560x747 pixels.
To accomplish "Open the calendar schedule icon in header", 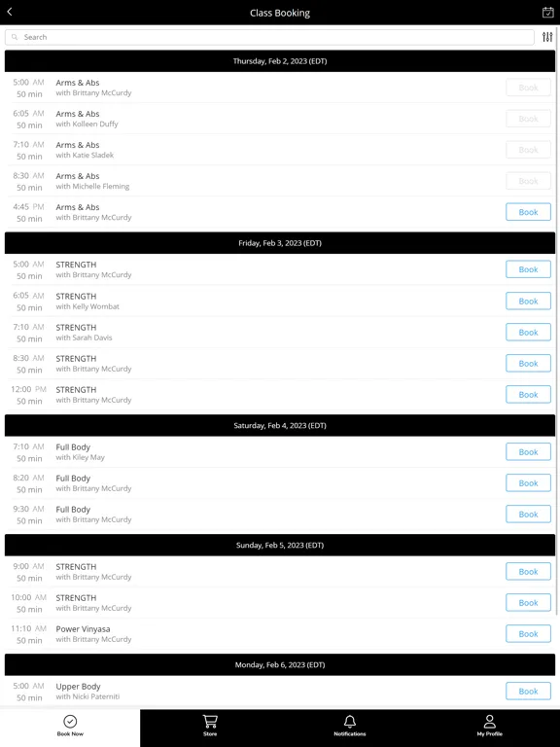I will click(548, 13).
